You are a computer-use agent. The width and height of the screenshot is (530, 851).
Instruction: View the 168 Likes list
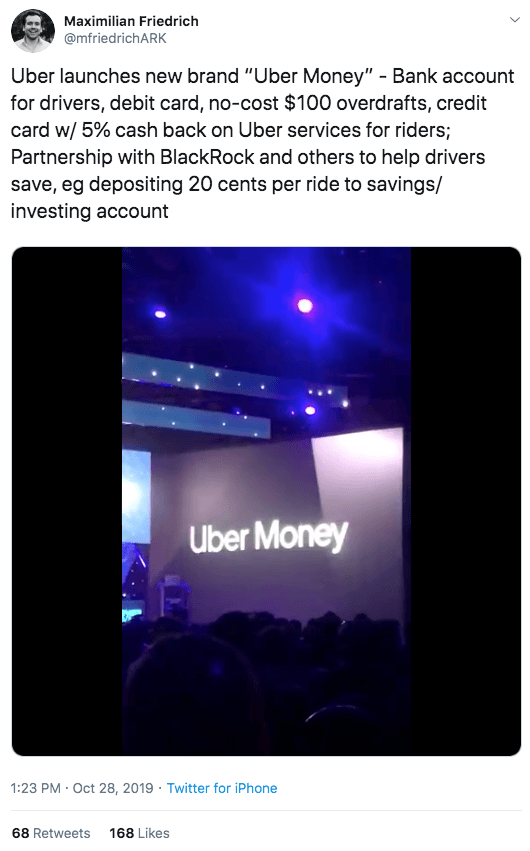pos(139,833)
